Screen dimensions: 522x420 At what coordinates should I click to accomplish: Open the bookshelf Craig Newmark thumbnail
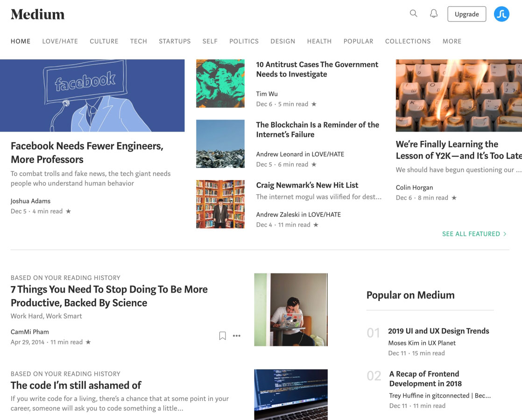(x=220, y=204)
